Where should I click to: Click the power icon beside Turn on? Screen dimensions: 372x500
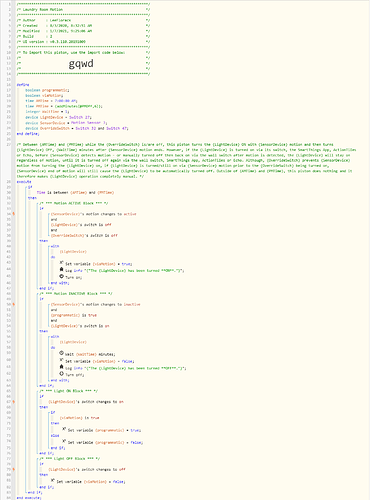(61, 276)
